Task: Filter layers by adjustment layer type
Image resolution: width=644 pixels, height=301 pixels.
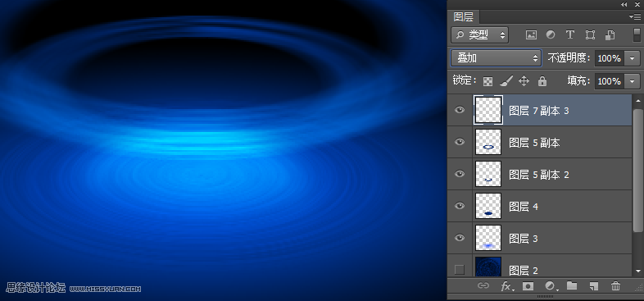Action: (x=551, y=35)
